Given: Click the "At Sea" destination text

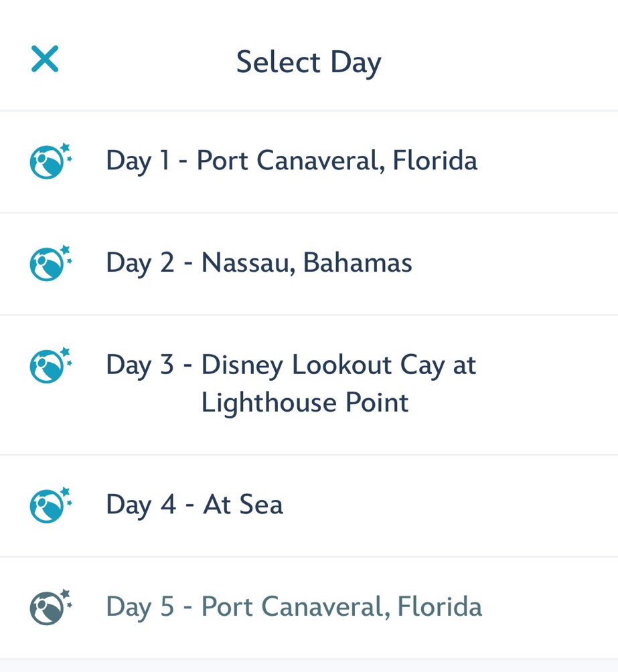Looking at the screenshot, I should [x=243, y=505].
